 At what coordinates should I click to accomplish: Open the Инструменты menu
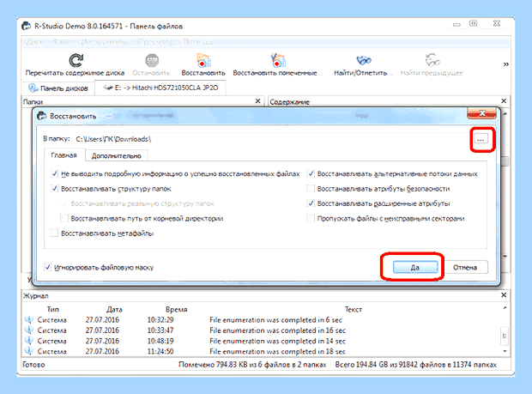click(x=105, y=42)
